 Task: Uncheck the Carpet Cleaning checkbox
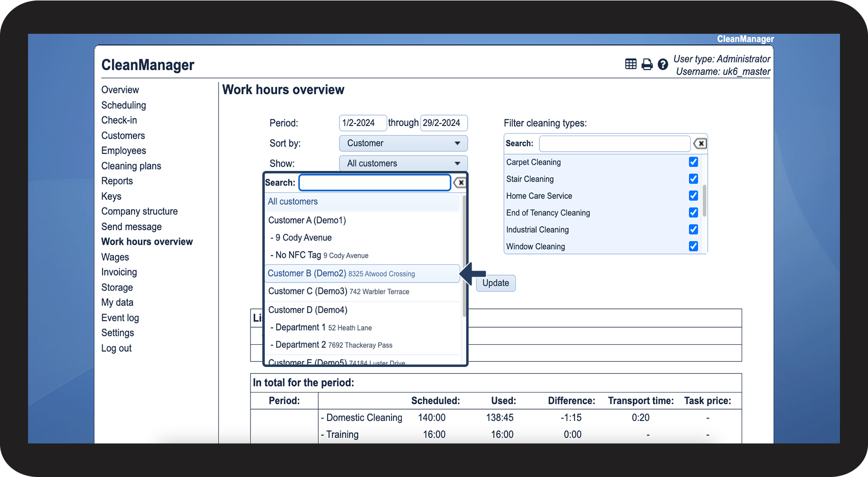pyautogui.click(x=693, y=162)
